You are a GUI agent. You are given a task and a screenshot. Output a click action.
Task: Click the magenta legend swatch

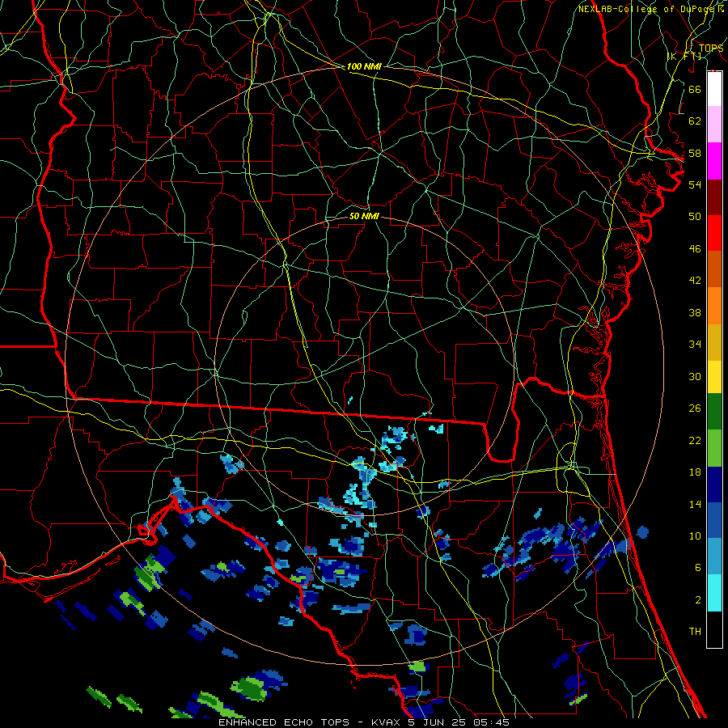tap(714, 161)
